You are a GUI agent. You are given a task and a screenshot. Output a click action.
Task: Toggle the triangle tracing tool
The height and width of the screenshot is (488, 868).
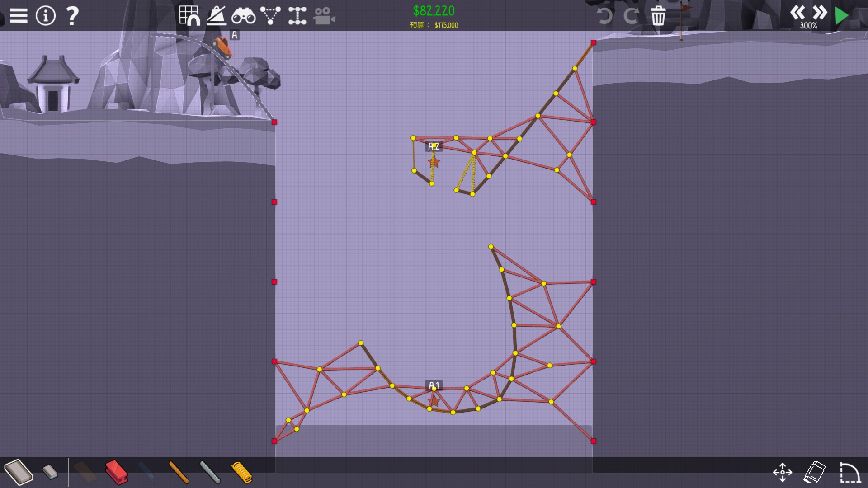click(x=270, y=16)
